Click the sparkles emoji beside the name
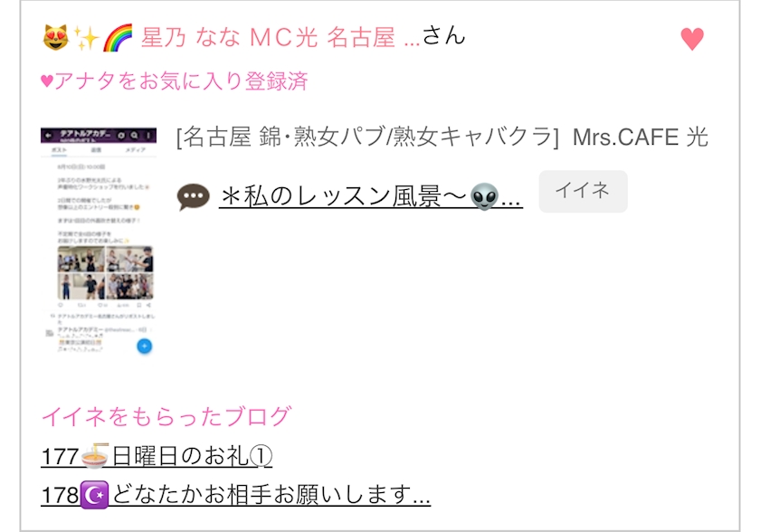This screenshot has height=532, width=760. click(x=86, y=37)
